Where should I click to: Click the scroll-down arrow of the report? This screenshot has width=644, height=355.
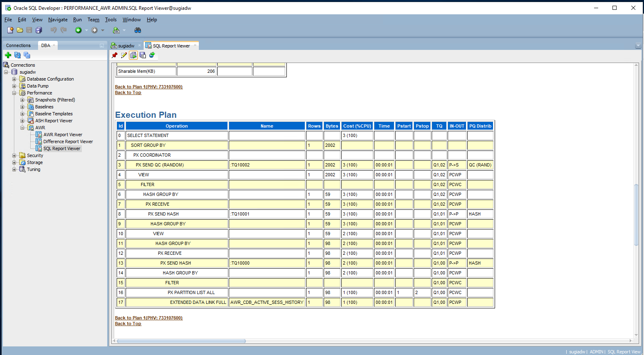(x=636, y=335)
